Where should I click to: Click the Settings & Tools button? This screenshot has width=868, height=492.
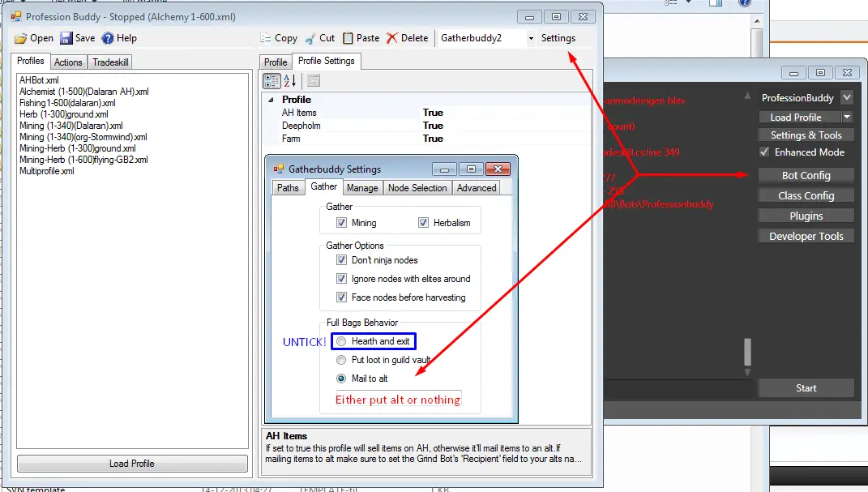tap(806, 135)
